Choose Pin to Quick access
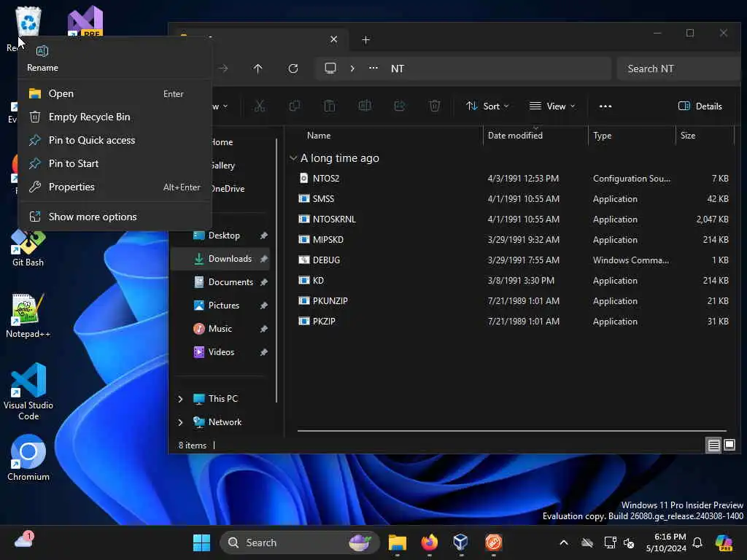This screenshot has height=560, width=747. coord(115,141)
